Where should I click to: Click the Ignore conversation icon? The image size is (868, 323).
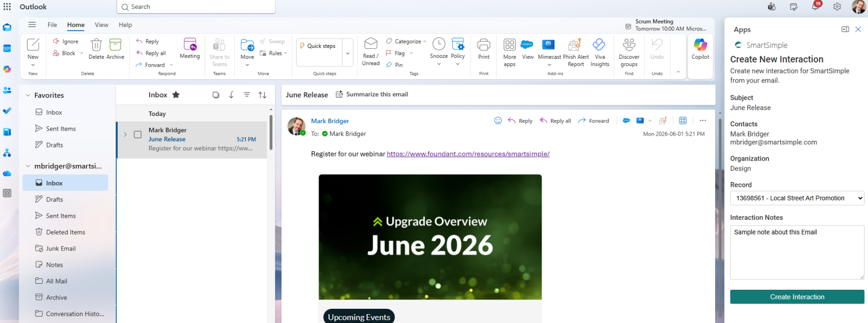pyautogui.click(x=56, y=41)
